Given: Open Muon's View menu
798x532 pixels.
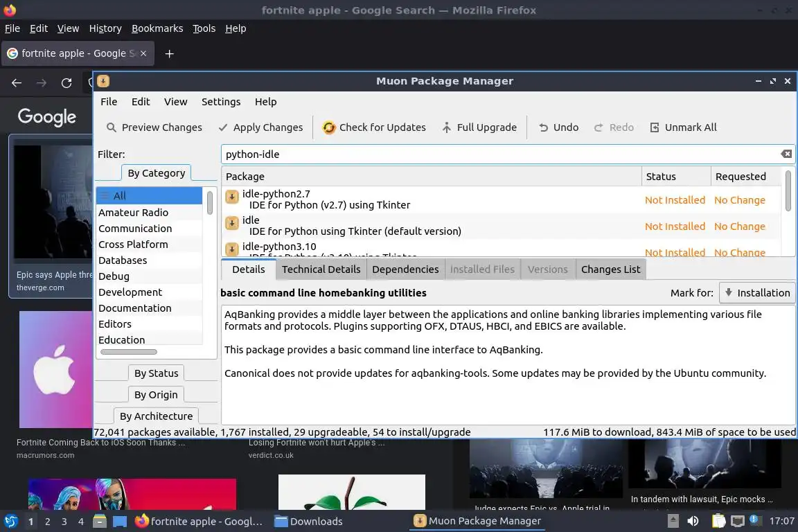Looking at the screenshot, I should 175,102.
